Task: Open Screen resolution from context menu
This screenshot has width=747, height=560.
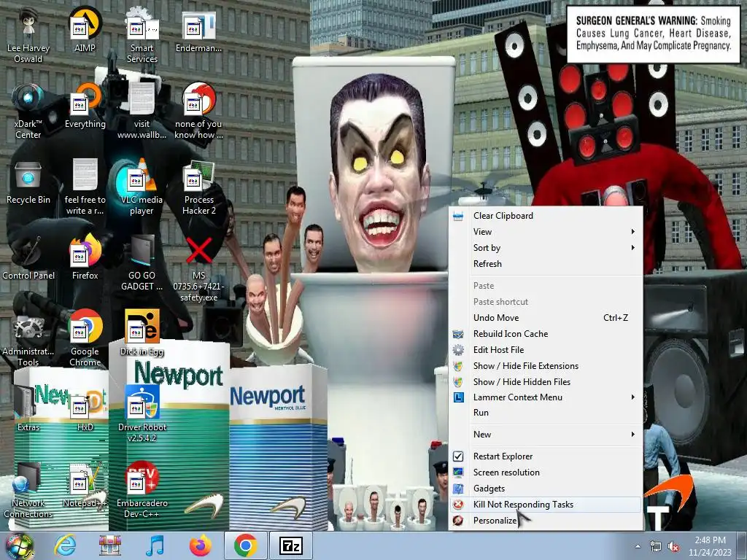Action: 546,472
